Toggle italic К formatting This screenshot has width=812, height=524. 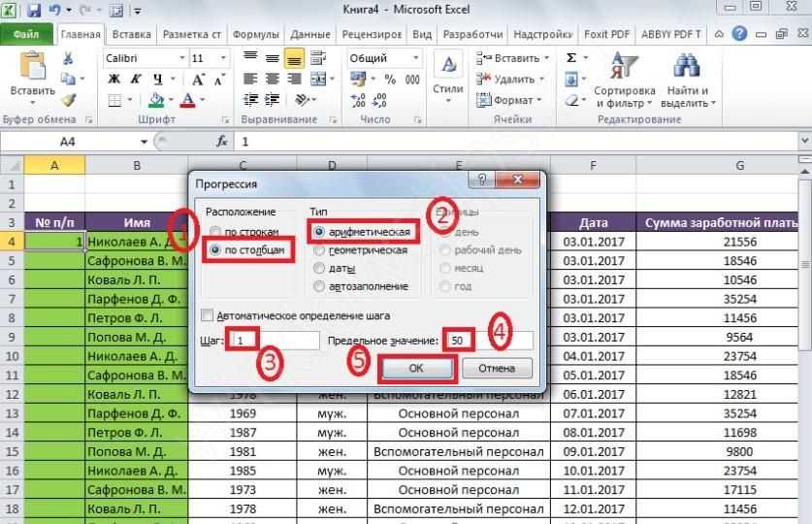coord(132,80)
